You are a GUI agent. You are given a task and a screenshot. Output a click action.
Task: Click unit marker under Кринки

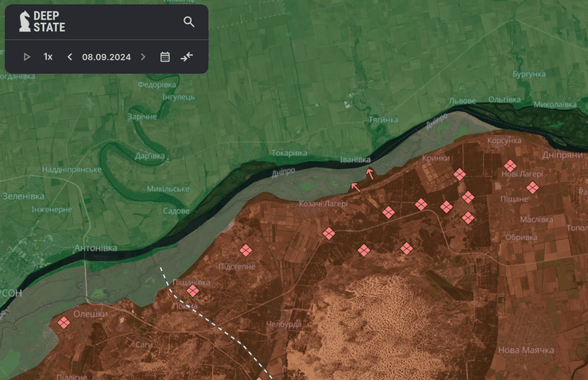(x=459, y=174)
